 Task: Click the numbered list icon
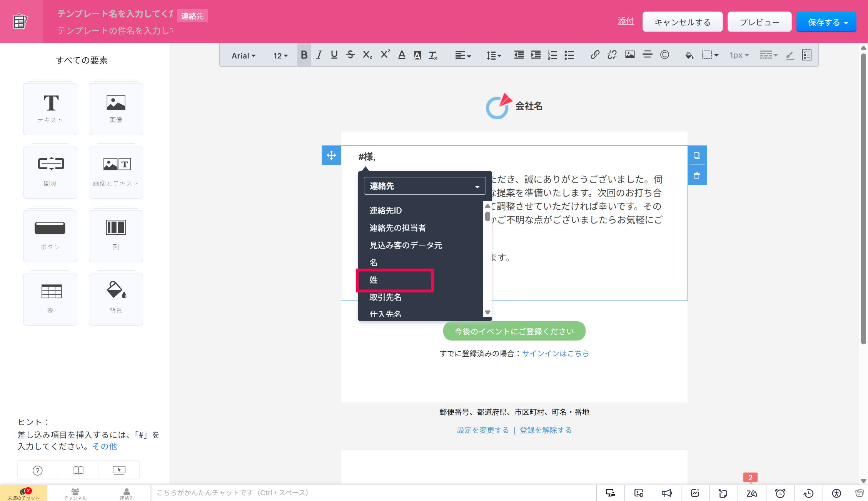point(552,55)
